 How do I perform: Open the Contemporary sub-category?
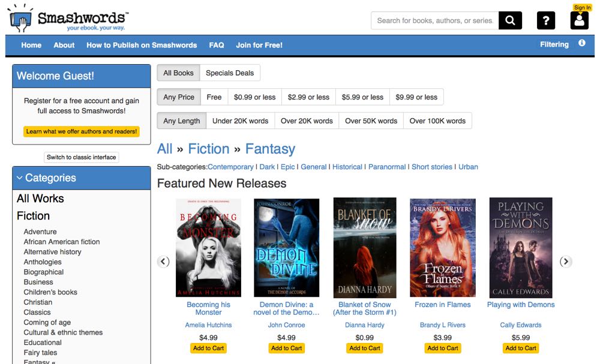[x=230, y=167]
